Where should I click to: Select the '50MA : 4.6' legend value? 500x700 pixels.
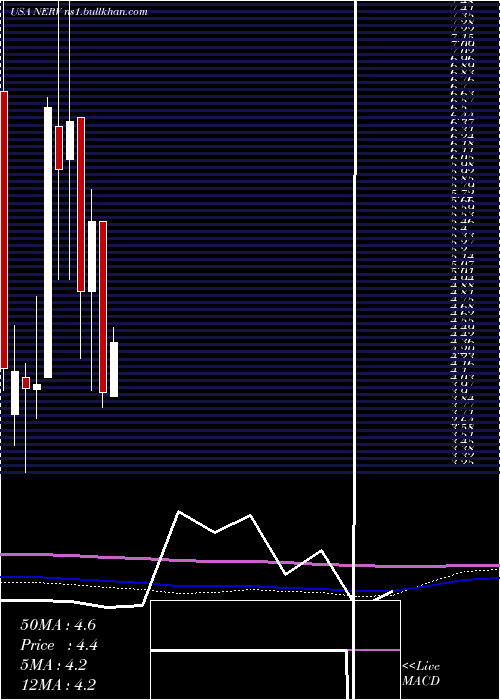click(x=58, y=625)
